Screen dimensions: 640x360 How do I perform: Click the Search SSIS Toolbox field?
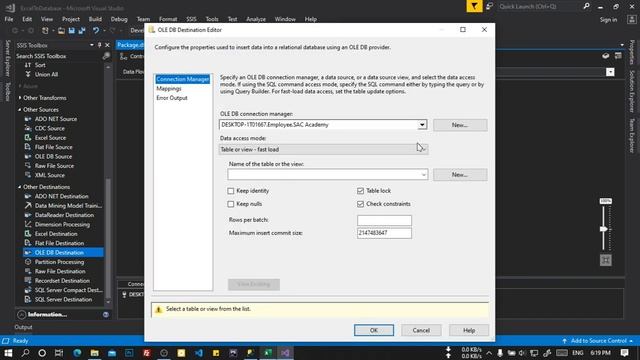pyautogui.click(x=58, y=56)
